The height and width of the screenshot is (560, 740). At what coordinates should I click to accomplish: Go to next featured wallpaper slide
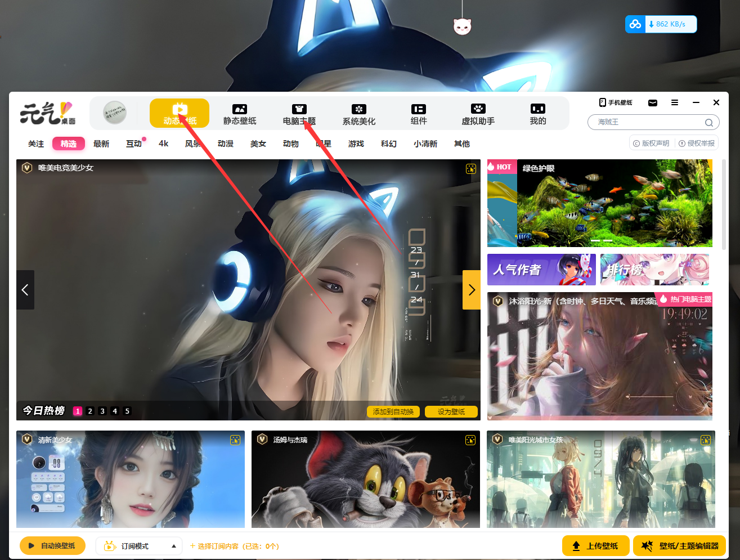point(472,290)
